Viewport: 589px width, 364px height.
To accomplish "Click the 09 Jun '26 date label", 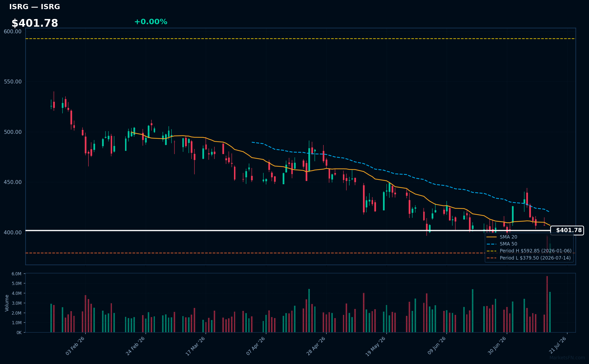I will [437, 346].
